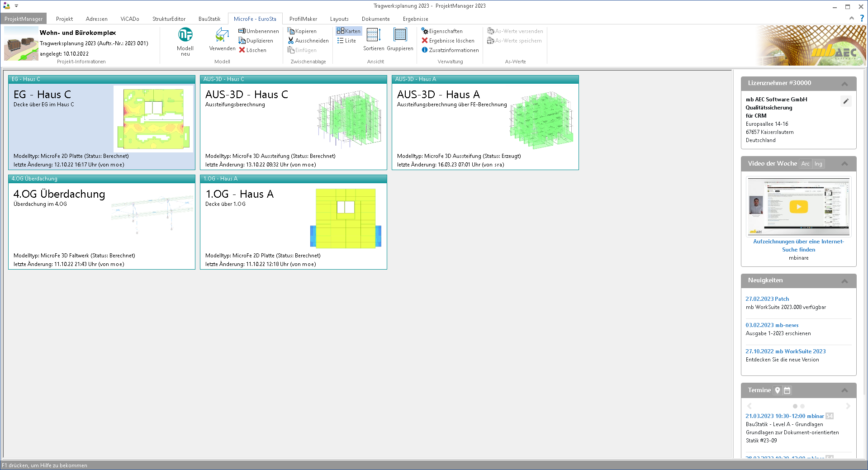Image resolution: width=868 pixels, height=470 pixels.
Task: Open the Gruppieren view option
Action: click(x=400, y=40)
